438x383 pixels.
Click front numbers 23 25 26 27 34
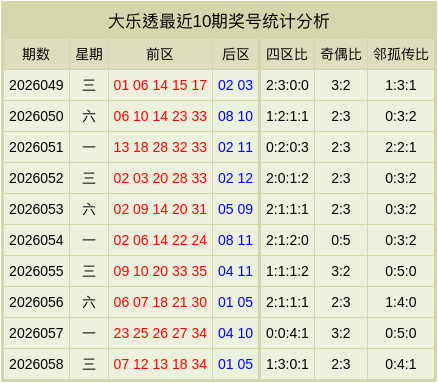tap(160, 333)
